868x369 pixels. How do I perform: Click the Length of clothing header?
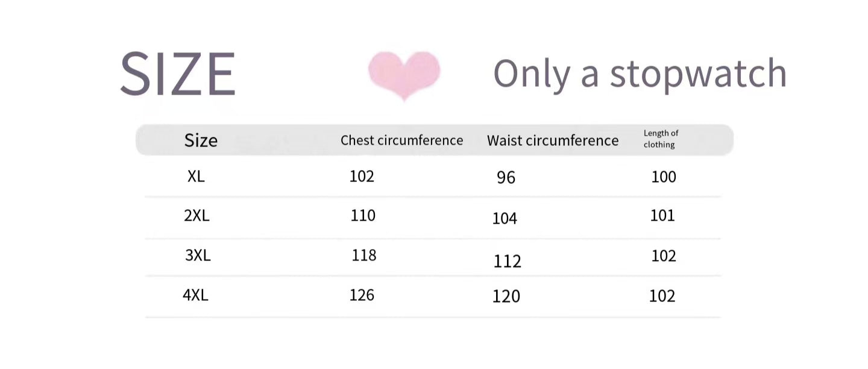click(x=661, y=139)
